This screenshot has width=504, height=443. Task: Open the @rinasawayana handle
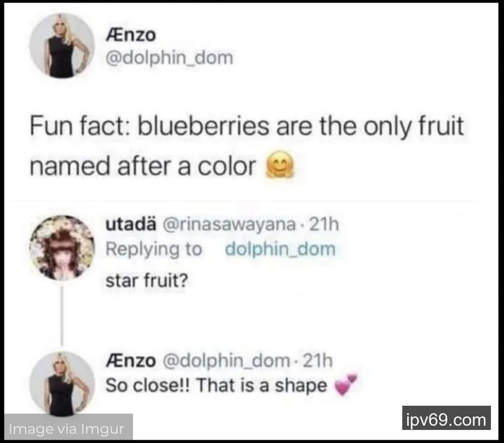(229, 225)
